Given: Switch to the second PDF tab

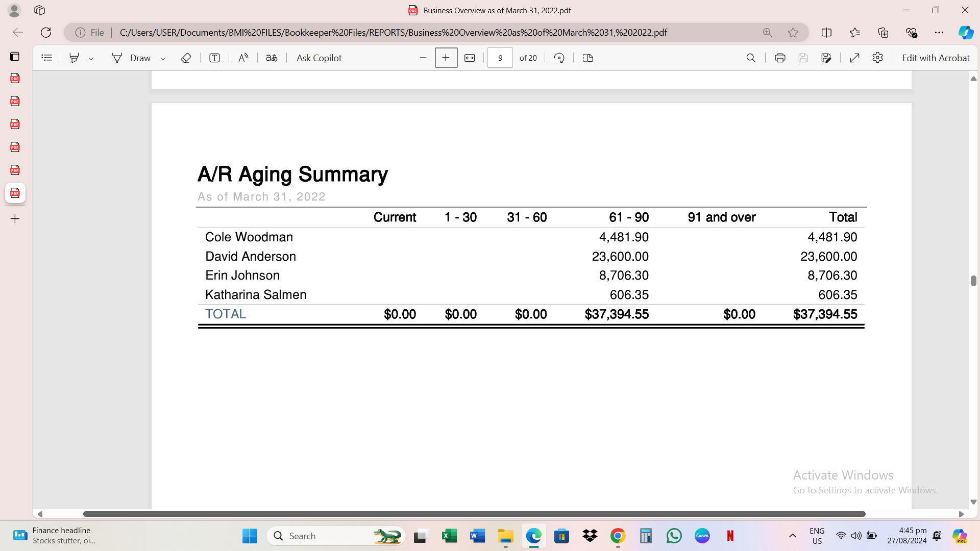Looking at the screenshot, I should coord(15,102).
